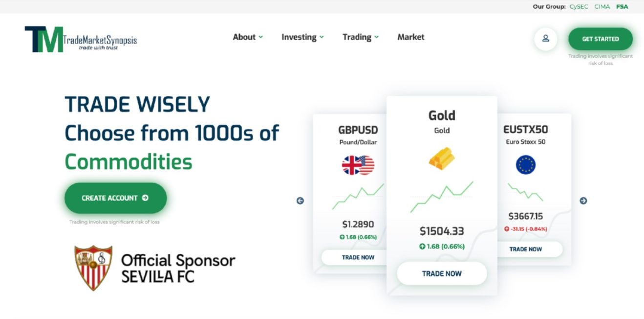Click CREATE ACCOUNT in the hero section
This screenshot has height=319, width=644.
pos(115,198)
